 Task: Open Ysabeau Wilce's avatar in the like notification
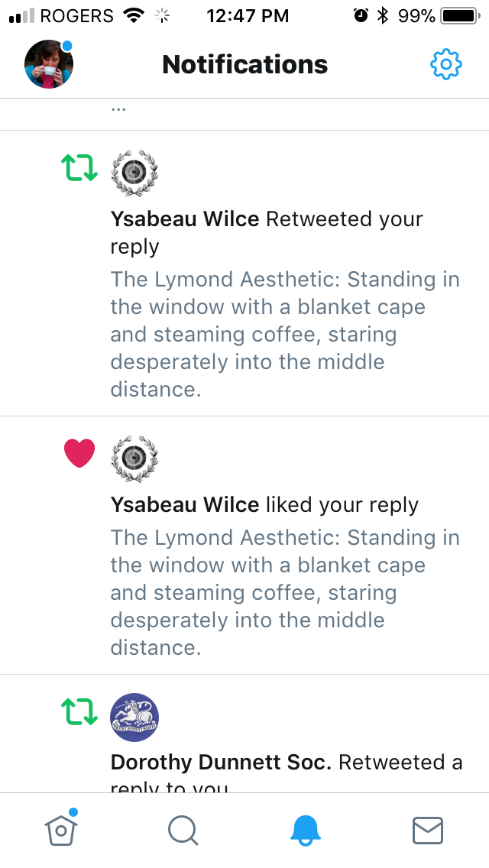tap(134, 459)
